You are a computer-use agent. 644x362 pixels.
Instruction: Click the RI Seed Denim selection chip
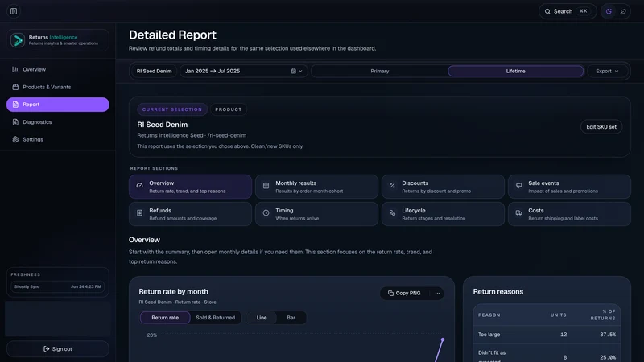tap(154, 71)
